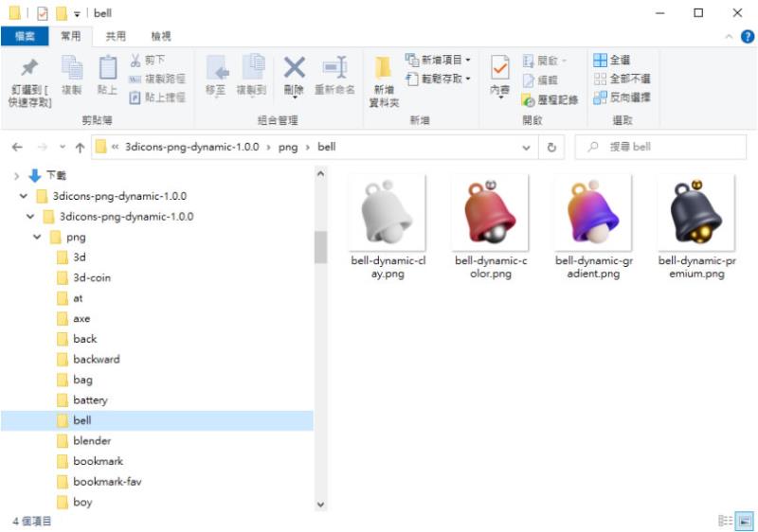Pin to Quick access in the ribbon
This screenshot has width=758, height=532.
(29, 82)
